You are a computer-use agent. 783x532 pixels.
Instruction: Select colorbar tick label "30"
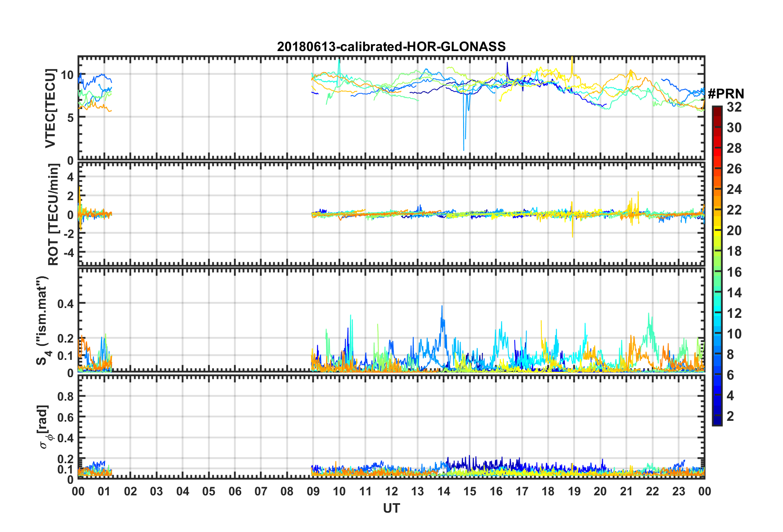click(734, 128)
